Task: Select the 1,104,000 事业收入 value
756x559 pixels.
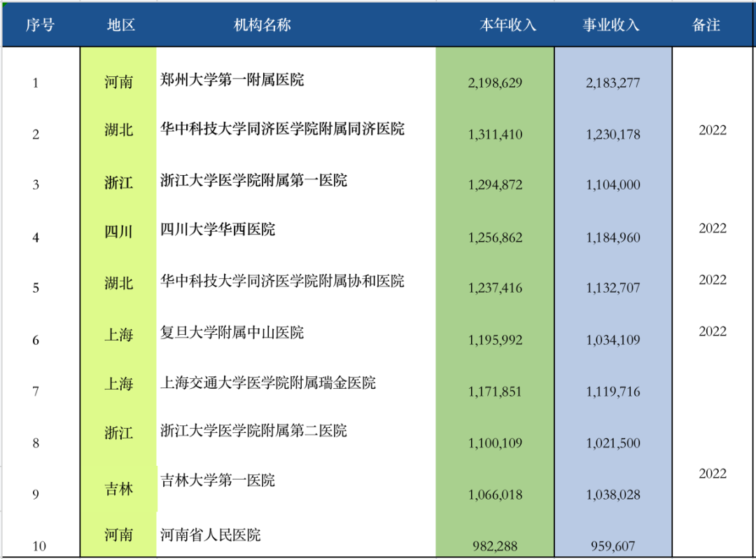Action: [612, 186]
